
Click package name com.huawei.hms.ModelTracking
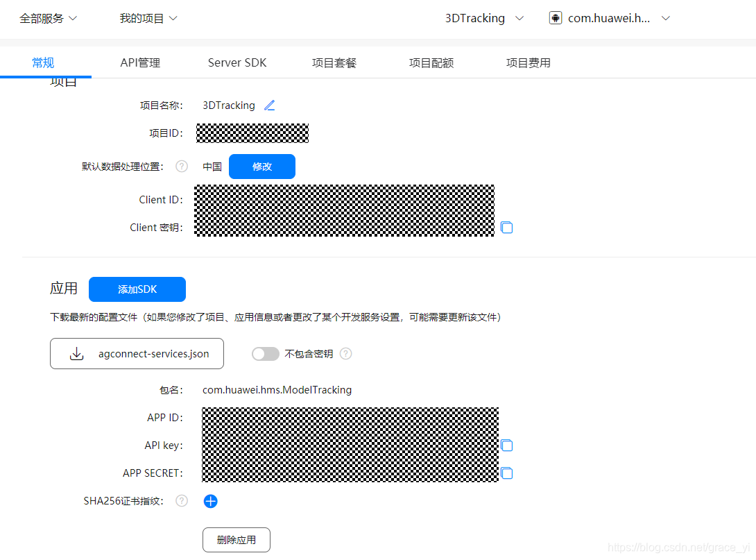click(x=277, y=390)
